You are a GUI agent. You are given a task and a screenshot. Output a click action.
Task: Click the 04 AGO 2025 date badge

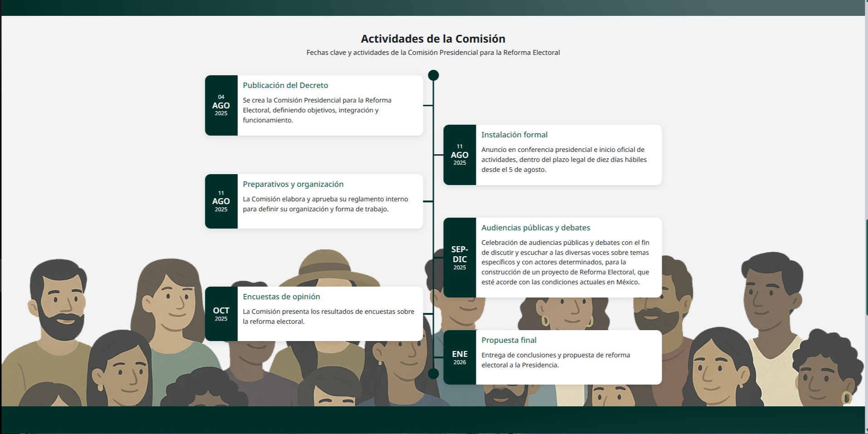221,105
